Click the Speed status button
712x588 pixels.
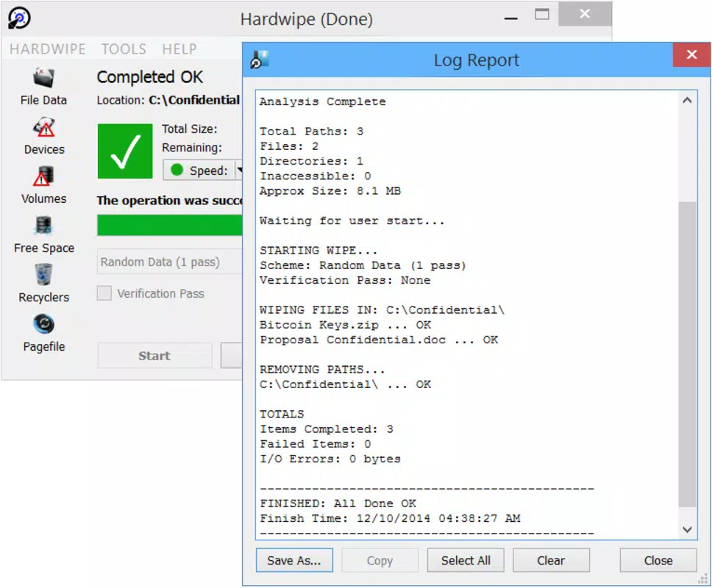point(199,170)
